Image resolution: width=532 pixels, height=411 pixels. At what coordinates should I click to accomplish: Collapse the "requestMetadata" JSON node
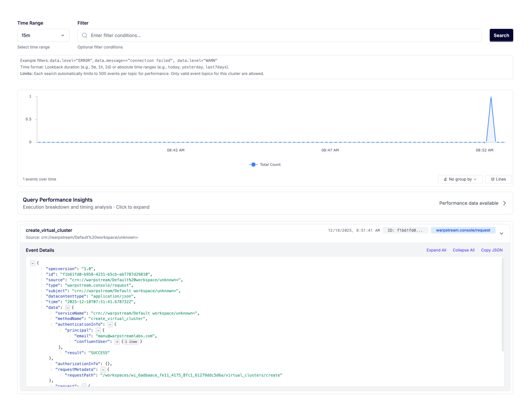click(x=103, y=370)
